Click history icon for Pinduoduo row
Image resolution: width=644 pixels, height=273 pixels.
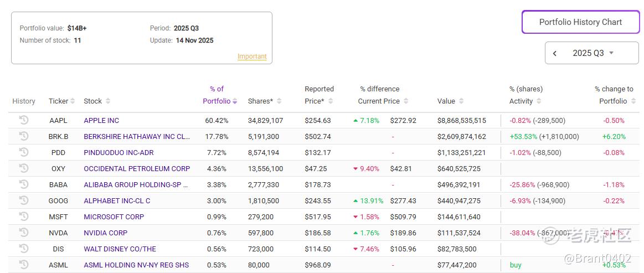point(23,152)
